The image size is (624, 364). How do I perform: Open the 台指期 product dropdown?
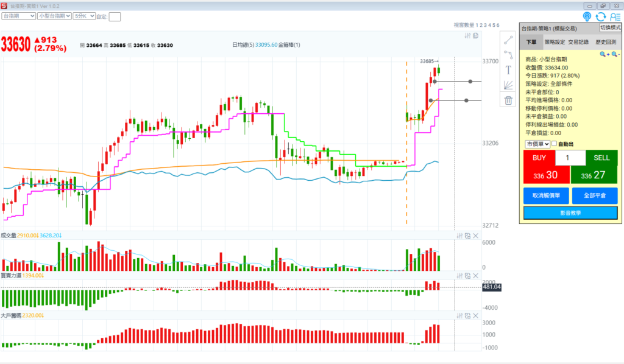pyautogui.click(x=18, y=16)
